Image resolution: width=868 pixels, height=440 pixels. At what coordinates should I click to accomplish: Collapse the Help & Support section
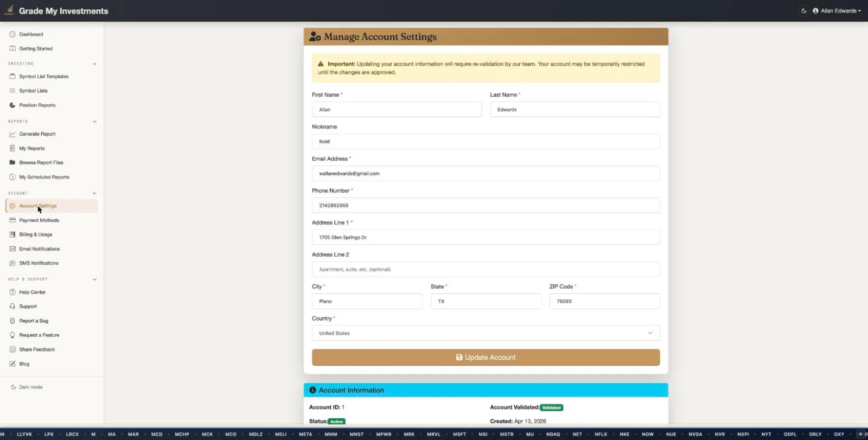point(94,279)
